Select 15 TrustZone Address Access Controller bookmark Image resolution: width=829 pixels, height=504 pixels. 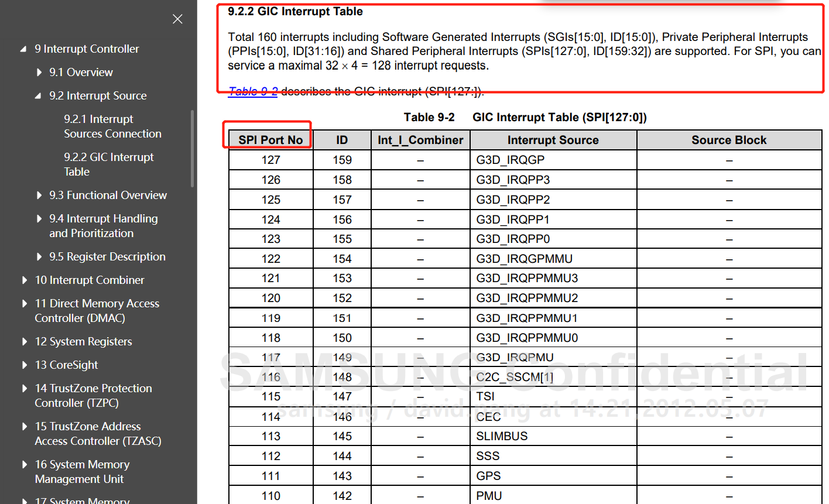(x=97, y=434)
